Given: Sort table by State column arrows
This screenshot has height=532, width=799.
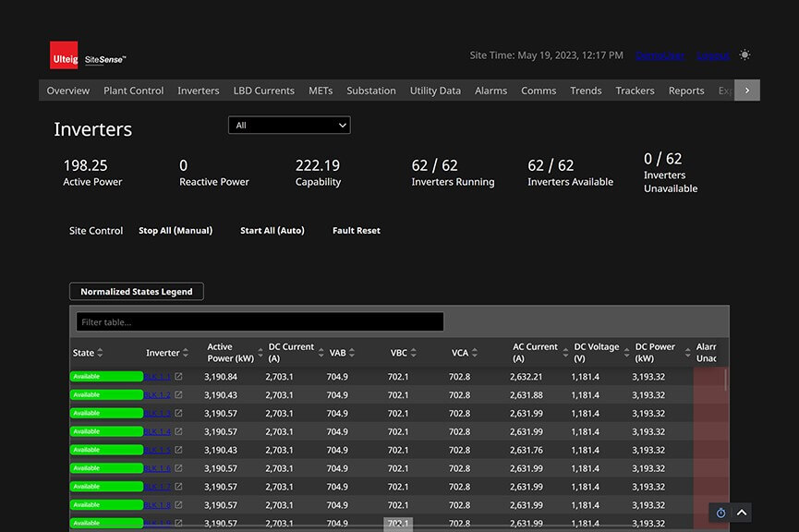Looking at the screenshot, I should point(100,353).
